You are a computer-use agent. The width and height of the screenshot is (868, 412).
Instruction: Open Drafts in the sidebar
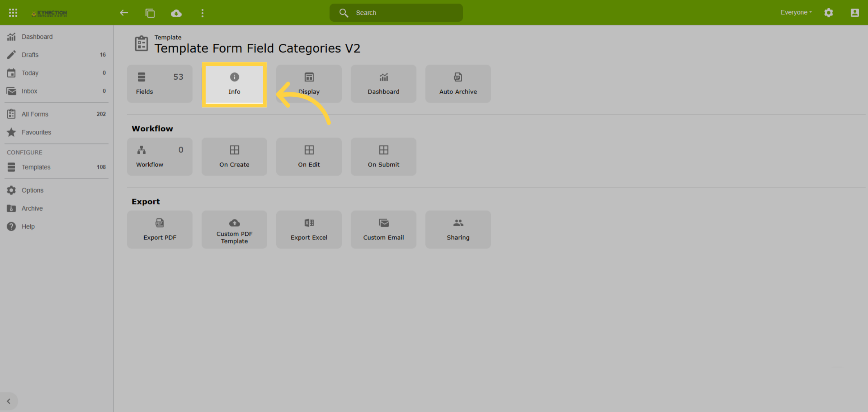(x=56, y=55)
